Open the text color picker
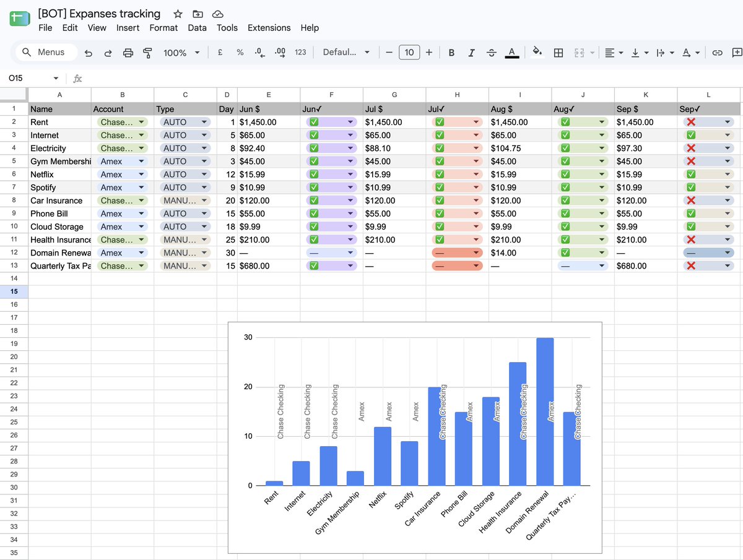Viewport: 743px width, 560px height. tap(511, 53)
